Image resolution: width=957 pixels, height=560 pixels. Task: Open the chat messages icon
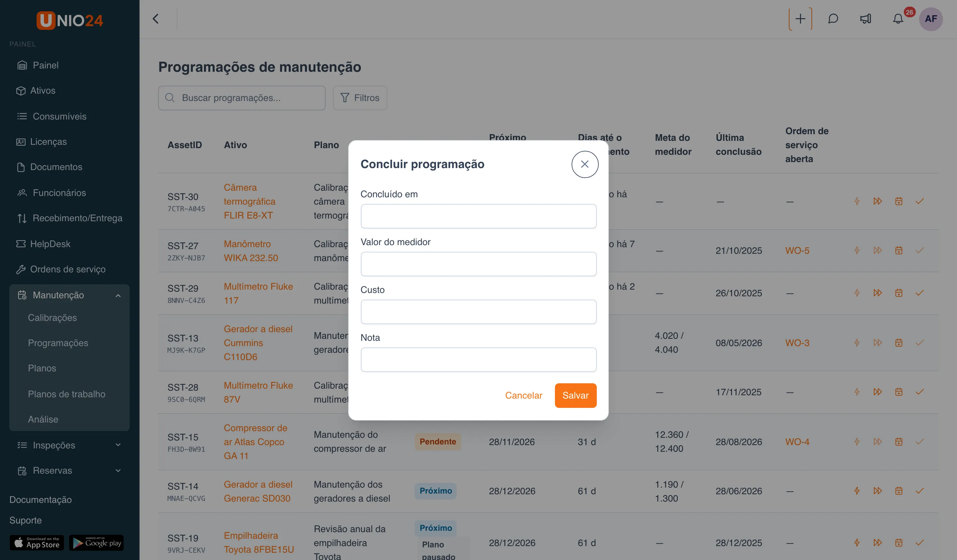[833, 19]
